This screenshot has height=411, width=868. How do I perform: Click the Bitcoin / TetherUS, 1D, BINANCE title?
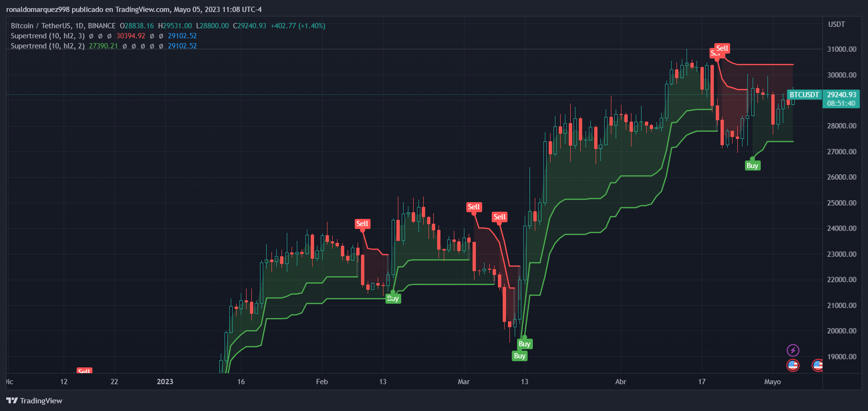[63, 26]
